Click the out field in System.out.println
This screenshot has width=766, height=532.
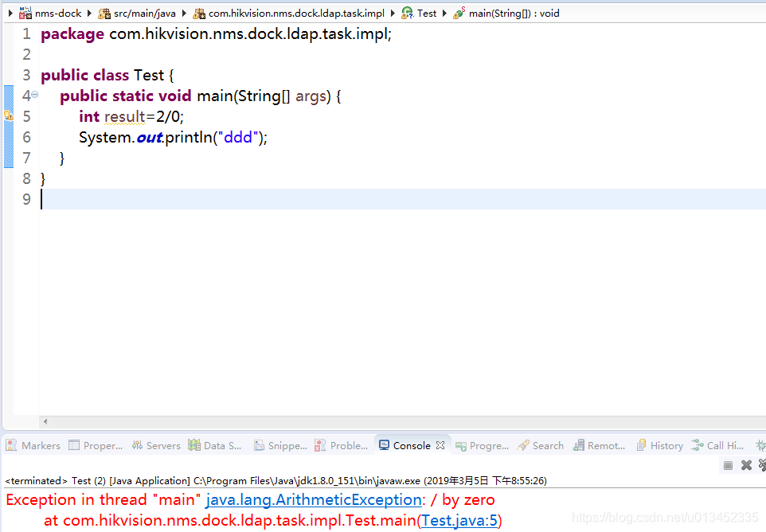149,137
